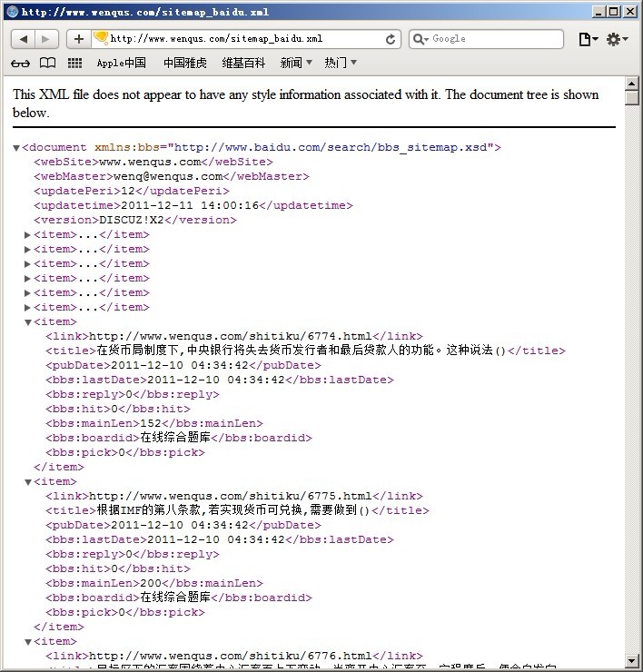Collapse the root document XML node
This screenshot has width=643, height=672.
pos(16,147)
